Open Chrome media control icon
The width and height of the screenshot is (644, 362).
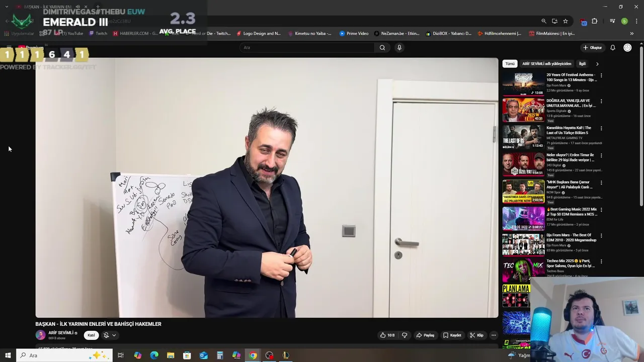click(612, 21)
